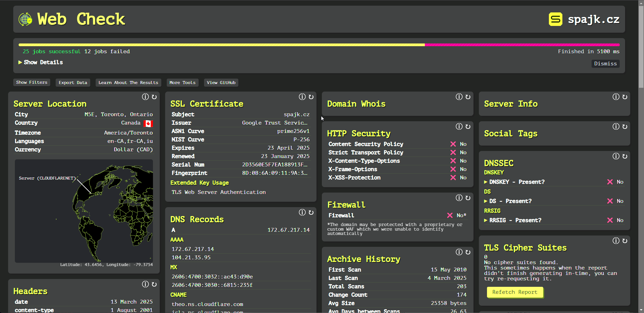
Task: Click CNAME entry theo.ns.cloudflare.com
Action: [207, 304]
